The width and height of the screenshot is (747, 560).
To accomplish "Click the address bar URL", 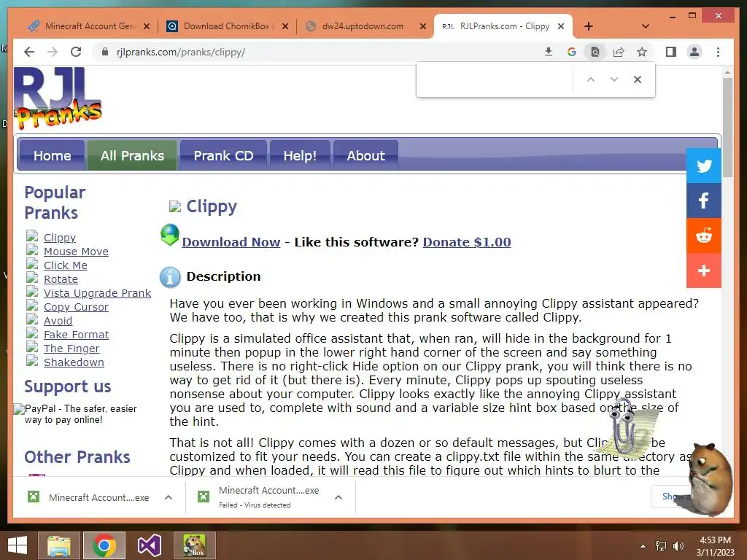I will 181,52.
